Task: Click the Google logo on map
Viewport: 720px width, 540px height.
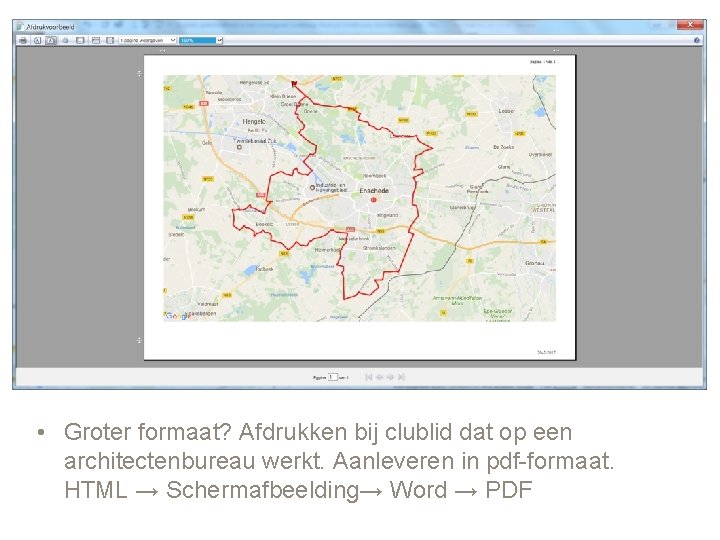Action: 178,316
